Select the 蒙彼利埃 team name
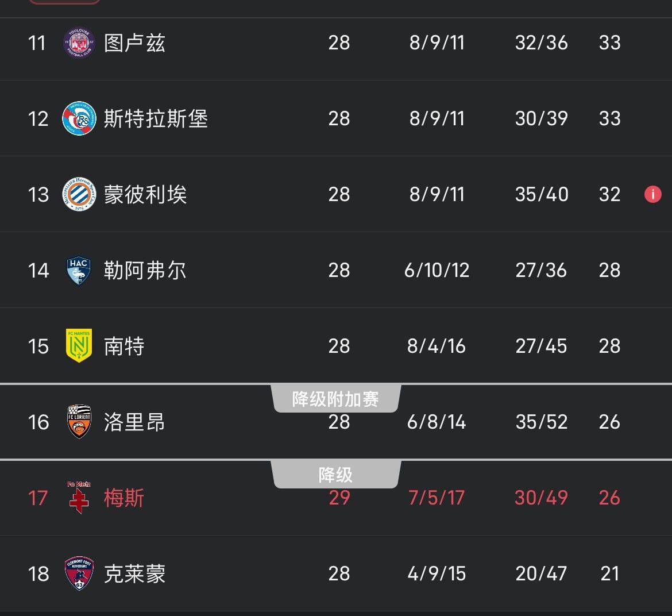This screenshot has width=672, height=616. [x=145, y=195]
